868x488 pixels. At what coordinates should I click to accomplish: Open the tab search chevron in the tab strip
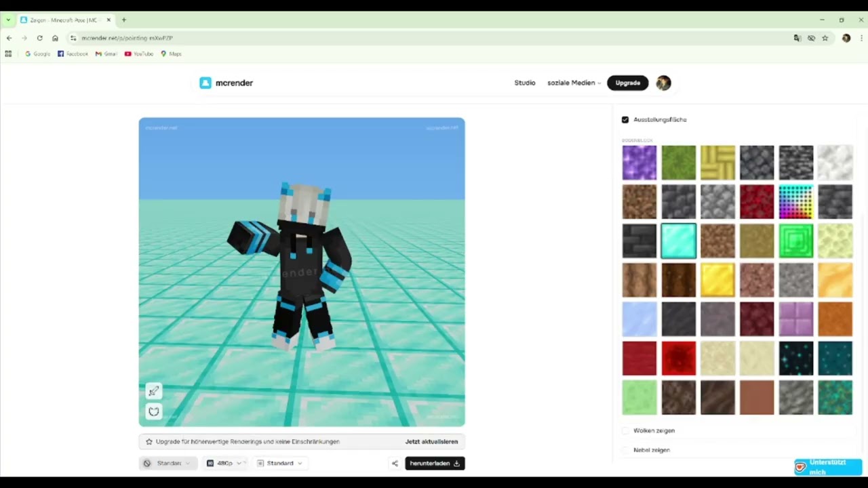tap(8, 20)
